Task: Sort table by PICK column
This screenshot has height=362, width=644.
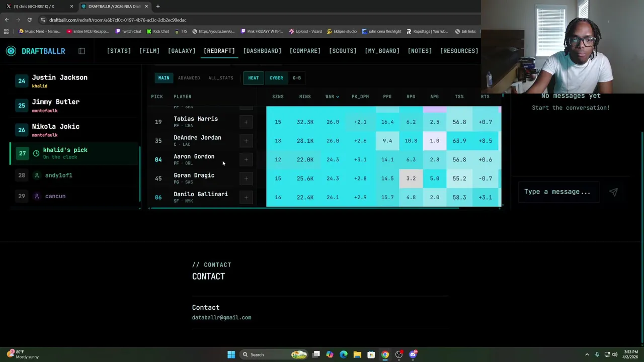Action: pos(157,97)
